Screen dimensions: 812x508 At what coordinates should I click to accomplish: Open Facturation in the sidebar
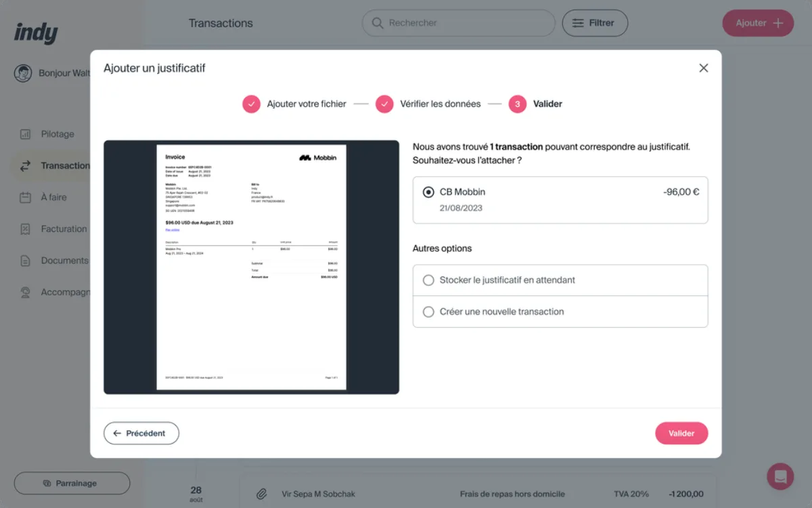[64, 229]
